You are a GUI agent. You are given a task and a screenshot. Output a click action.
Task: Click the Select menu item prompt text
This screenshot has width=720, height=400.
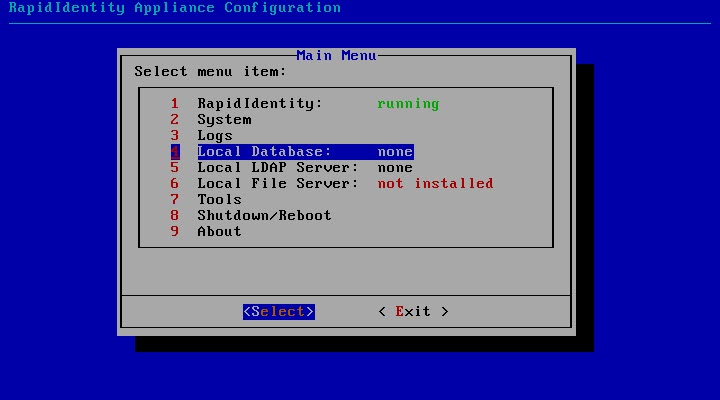tap(210, 72)
